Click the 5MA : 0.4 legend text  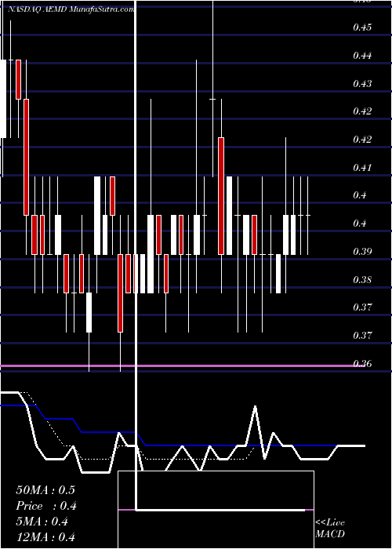point(42,522)
